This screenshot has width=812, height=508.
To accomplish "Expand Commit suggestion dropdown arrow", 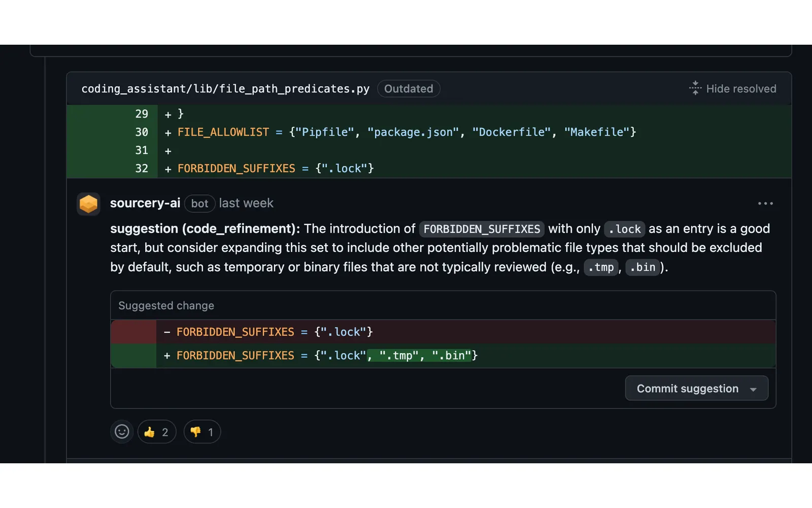I will (754, 389).
